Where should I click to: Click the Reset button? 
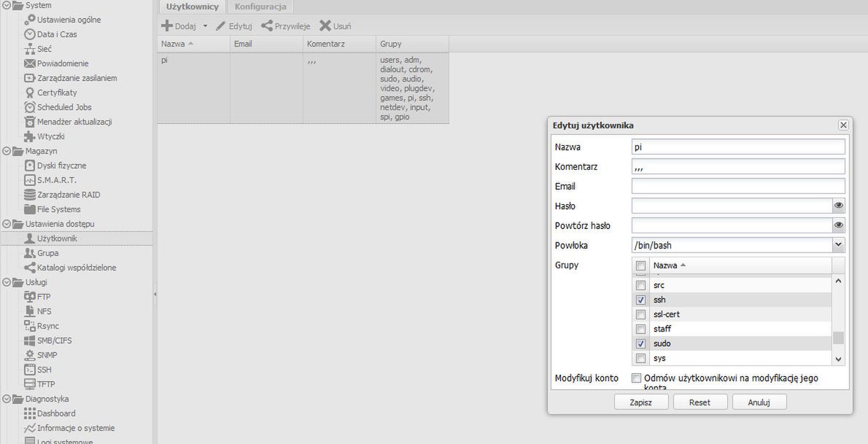tap(700, 402)
